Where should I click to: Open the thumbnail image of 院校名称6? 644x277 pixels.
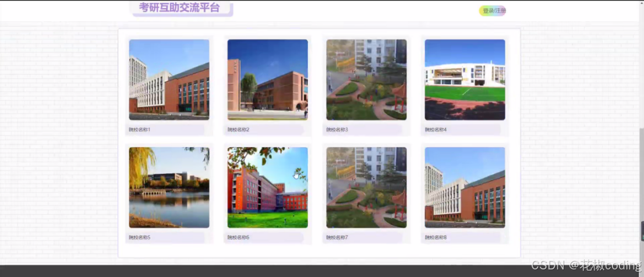268,187
